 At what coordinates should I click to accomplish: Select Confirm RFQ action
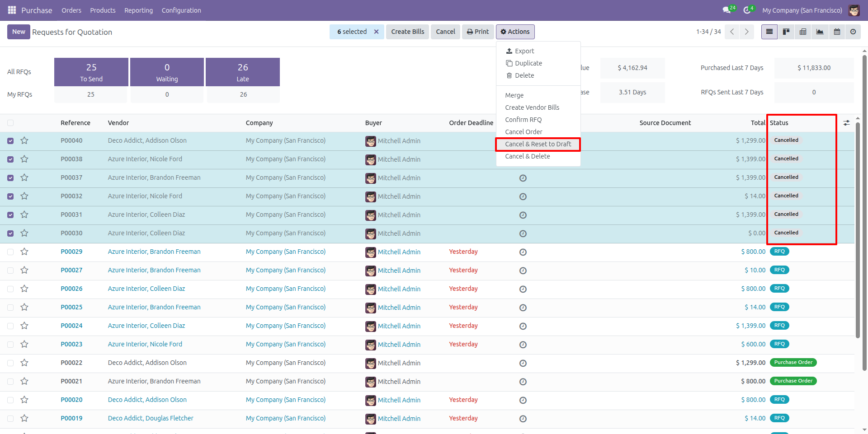[x=538, y=120]
